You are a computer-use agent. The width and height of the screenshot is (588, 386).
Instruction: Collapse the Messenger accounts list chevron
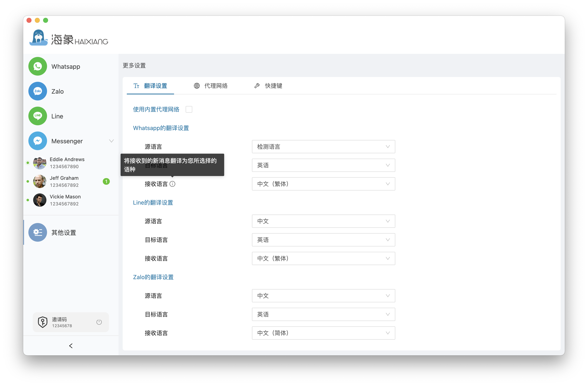[x=111, y=141]
